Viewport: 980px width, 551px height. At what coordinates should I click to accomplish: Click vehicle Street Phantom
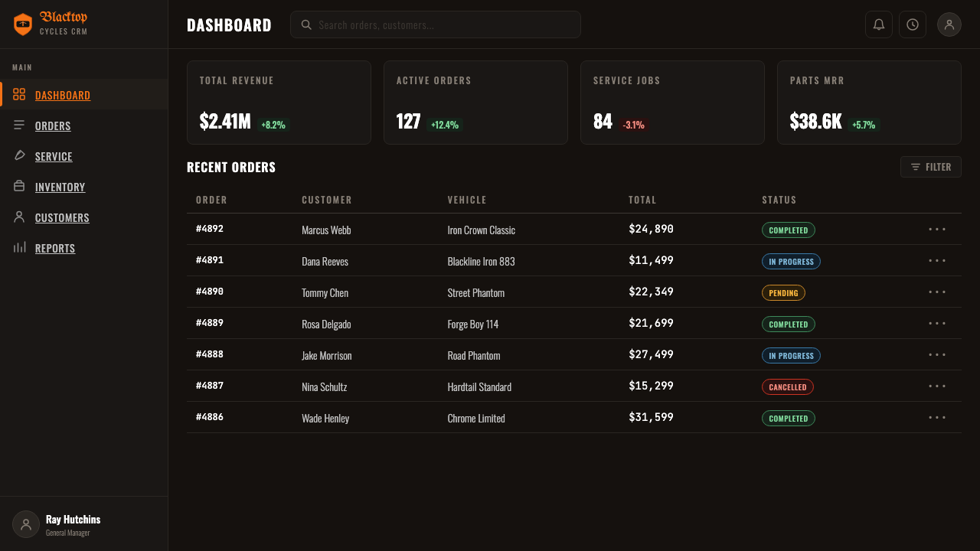point(476,292)
